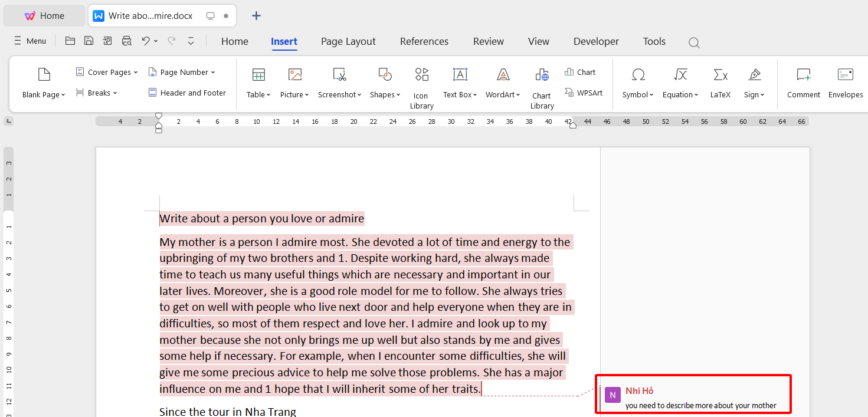Expand the Shapes dropdown
Screen dimensions: 868x417
(384, 83)
